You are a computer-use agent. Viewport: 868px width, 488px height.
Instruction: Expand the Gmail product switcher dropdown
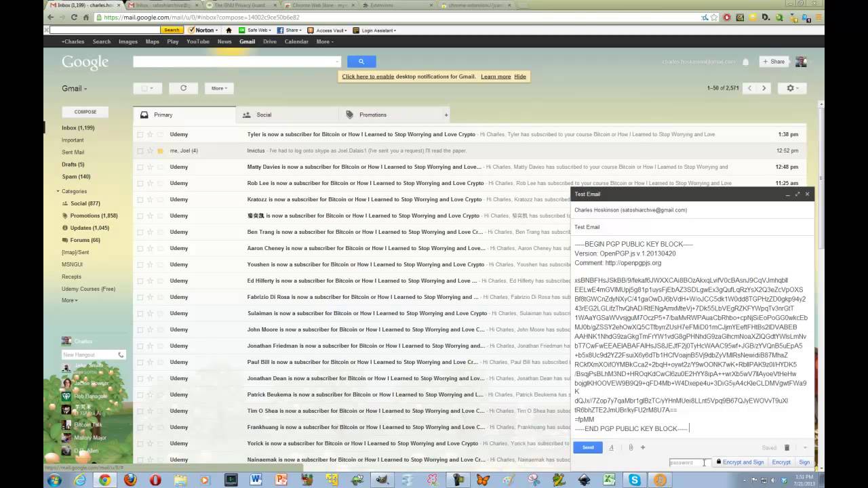pos(75,88)
